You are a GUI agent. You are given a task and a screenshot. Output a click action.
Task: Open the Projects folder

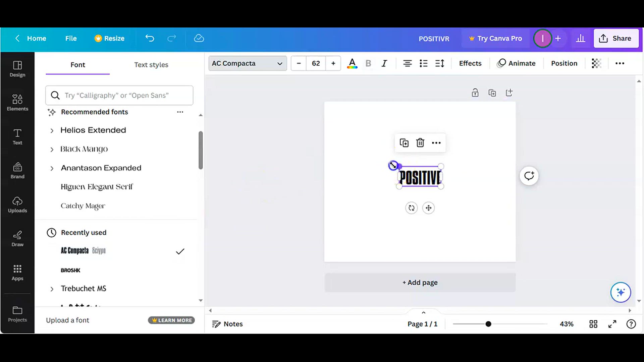coord(17,314)
